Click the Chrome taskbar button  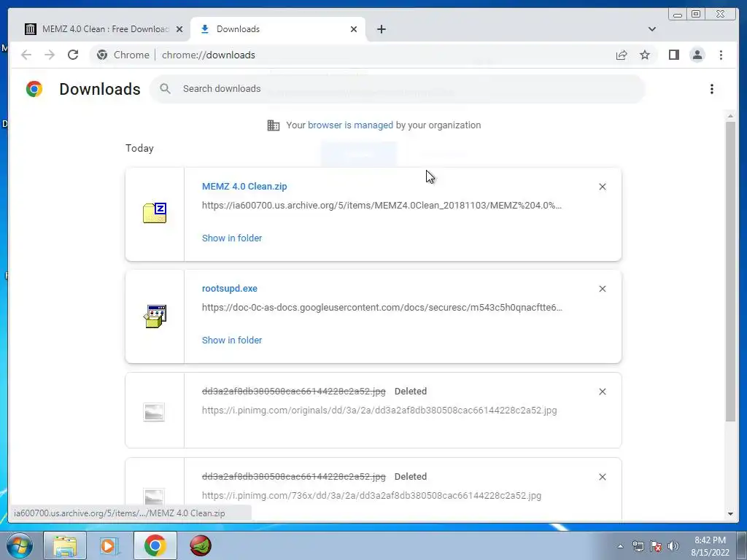pos(155,546)
